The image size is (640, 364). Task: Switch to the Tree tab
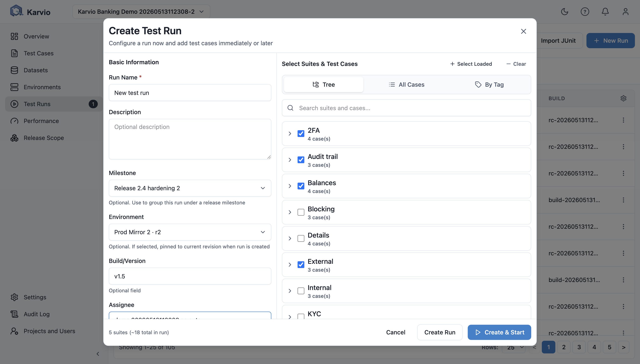(x=324, y=85)
